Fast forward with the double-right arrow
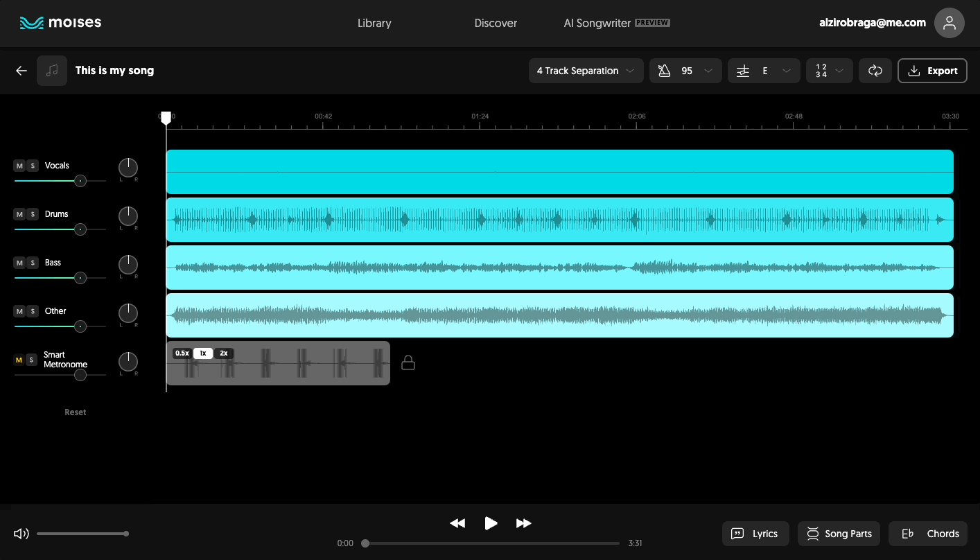The image size is (980, 560). [524, 523]
